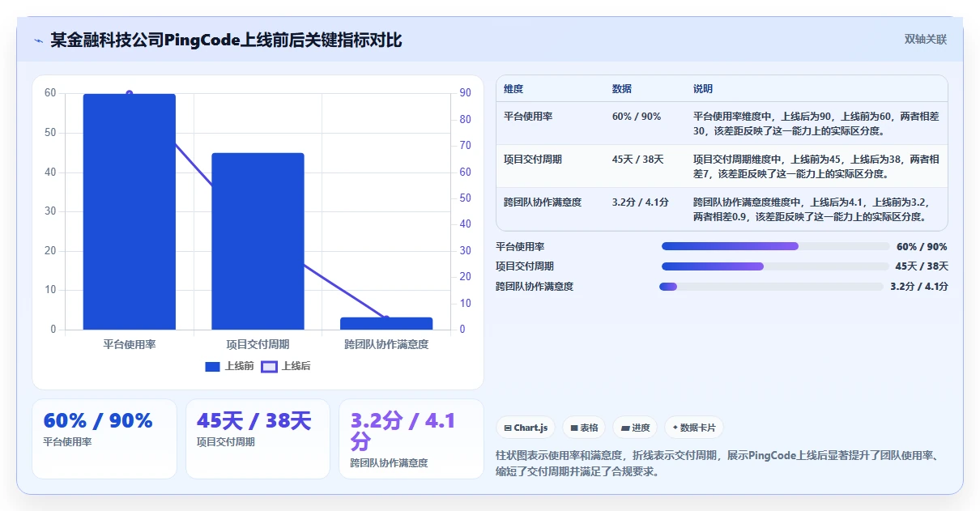Click the 项目交付周期 explanation text in table

[816, 166]
